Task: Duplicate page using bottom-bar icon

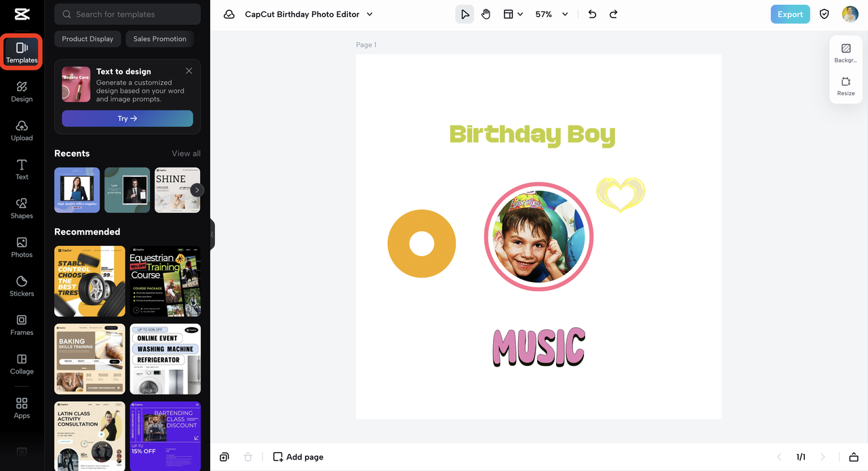Action: click(224, 457)
